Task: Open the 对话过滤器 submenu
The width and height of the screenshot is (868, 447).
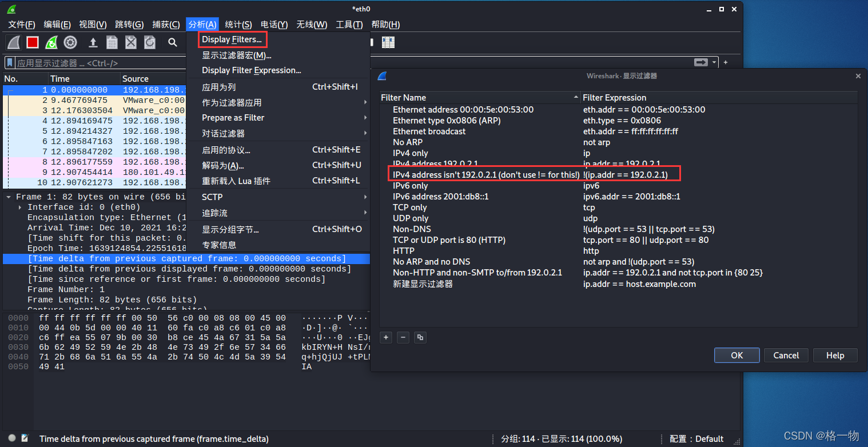Action: click(278, 133)
